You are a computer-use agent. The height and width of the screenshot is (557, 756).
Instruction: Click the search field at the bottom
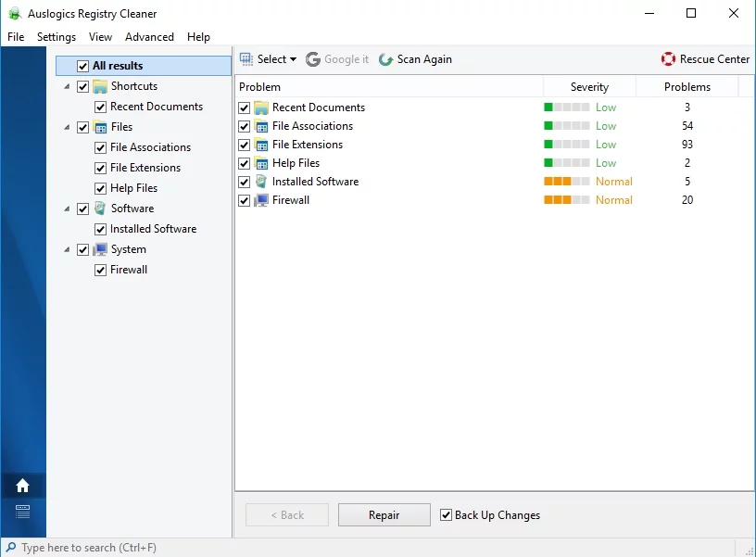click(111, 548)
